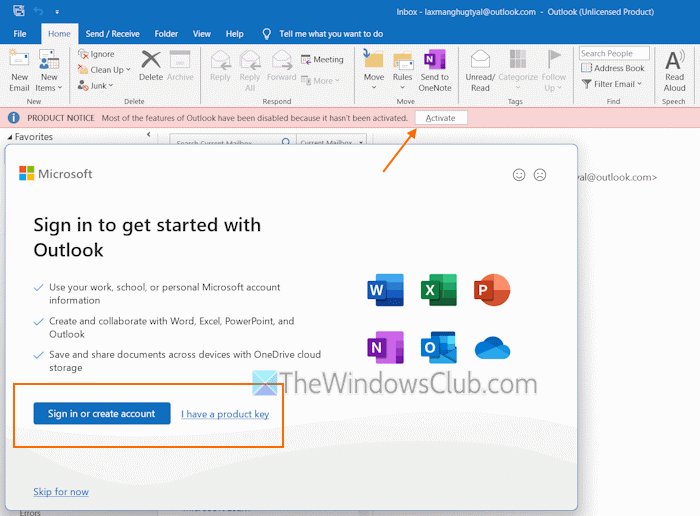Open the Quick Access Toolbar customize arrow

pyautogui.click(x=57, y=12)
